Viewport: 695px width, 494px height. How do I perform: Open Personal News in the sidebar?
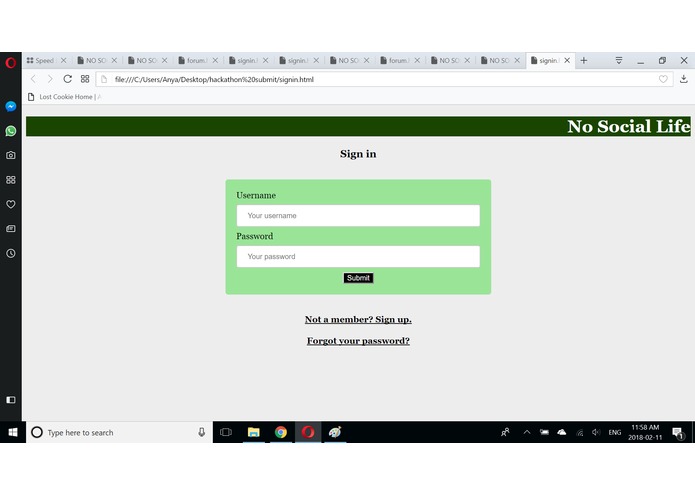pos(11,229)
